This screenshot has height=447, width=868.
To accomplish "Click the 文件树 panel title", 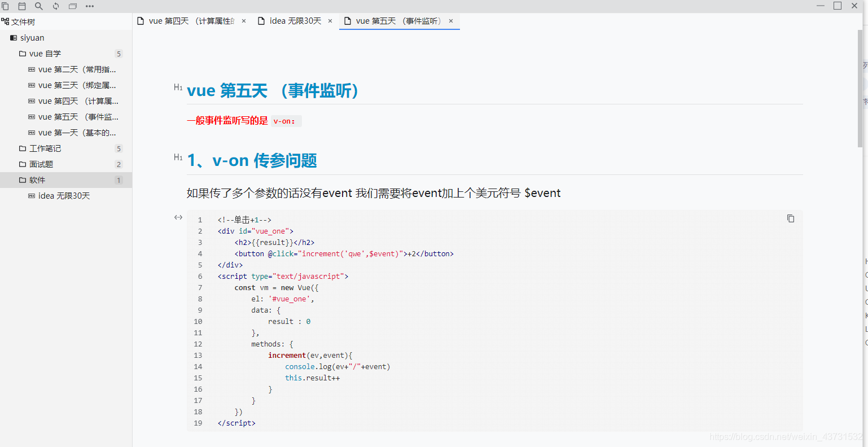I will [23, 21].
